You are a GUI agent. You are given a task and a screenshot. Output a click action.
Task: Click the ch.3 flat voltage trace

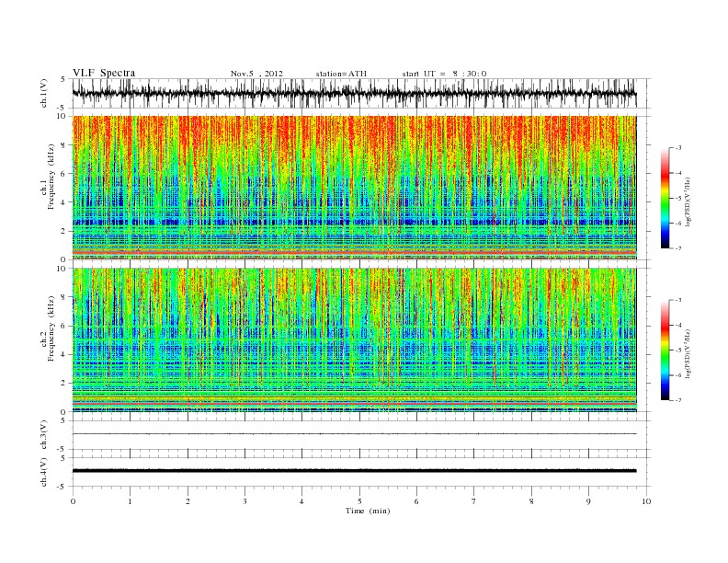[354, 434]
